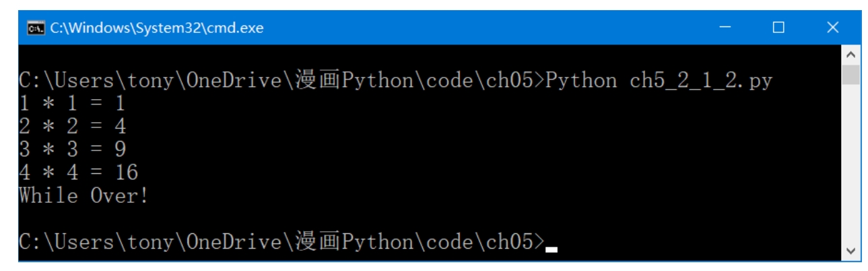The image size is (868, 271).
Task: Click the output line 4 * 4 = 16
Action: pyautogui.click(x=78, y=173)
